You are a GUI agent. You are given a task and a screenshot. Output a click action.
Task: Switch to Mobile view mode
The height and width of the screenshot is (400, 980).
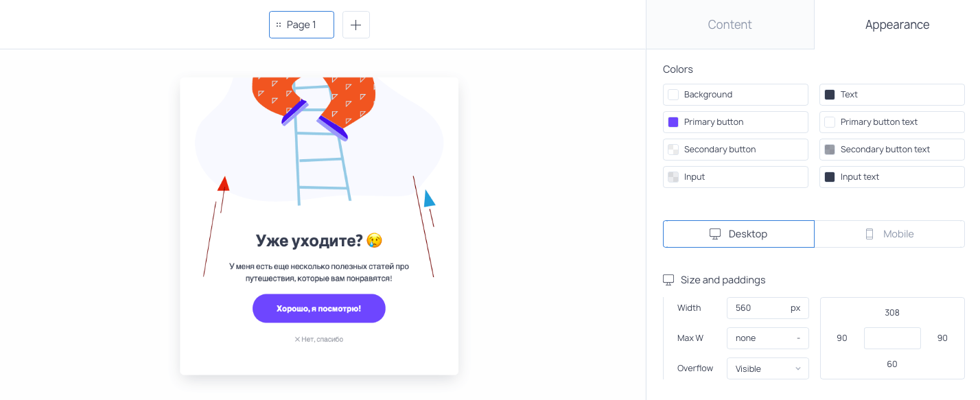[889, 234]
